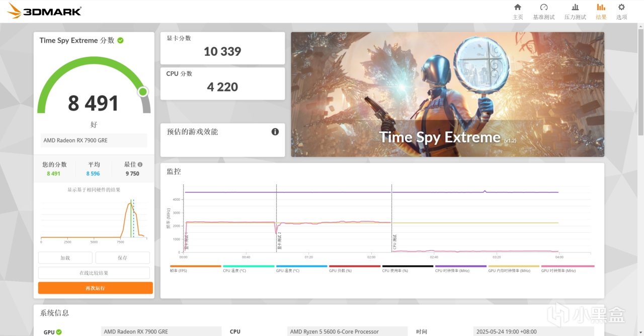Screen dimensions: 644x336
Task: Click the 平均 score 8 596
Action: click(93, 174)
